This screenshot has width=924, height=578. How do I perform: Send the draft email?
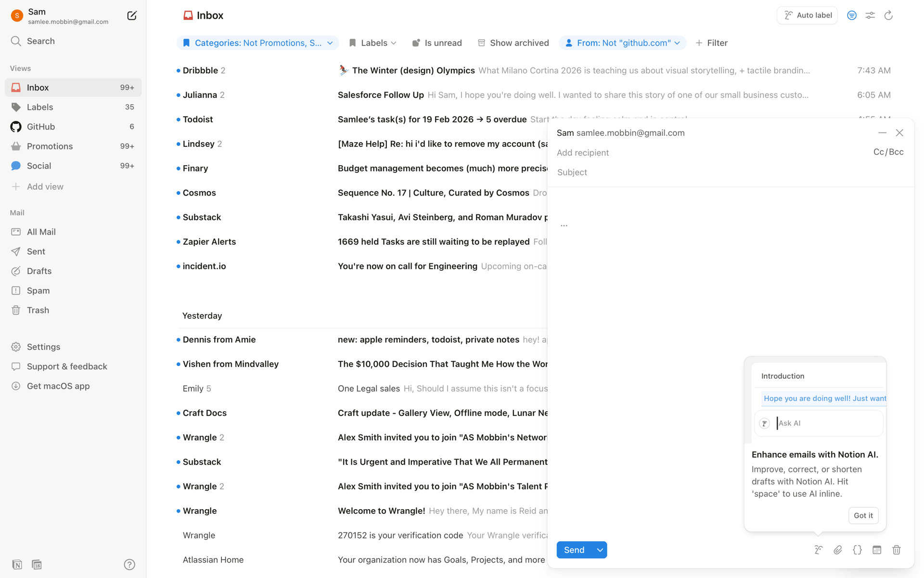[x=574, y=550]
